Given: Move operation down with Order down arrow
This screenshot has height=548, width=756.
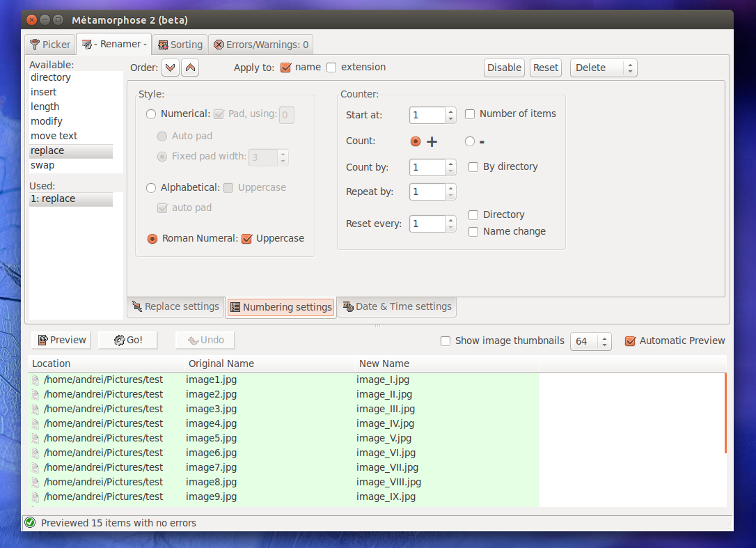Looking at the screenshot, I should [x=170, y=68].
